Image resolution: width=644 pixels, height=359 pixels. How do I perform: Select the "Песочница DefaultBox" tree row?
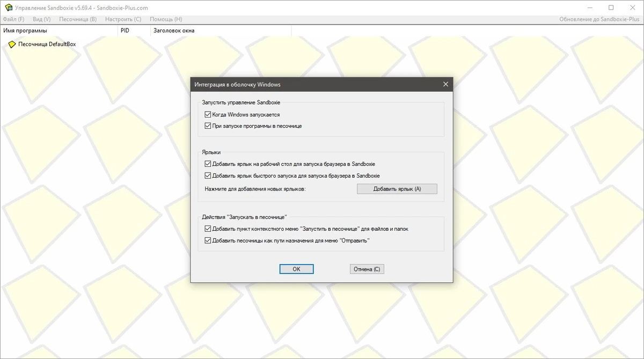[42, 45]
